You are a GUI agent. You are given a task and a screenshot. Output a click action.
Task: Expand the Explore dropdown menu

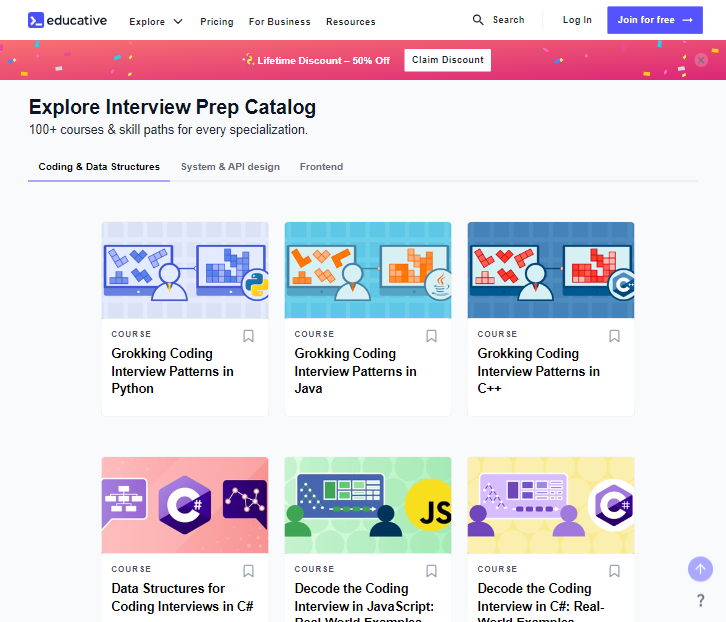(x=156, y=21)
